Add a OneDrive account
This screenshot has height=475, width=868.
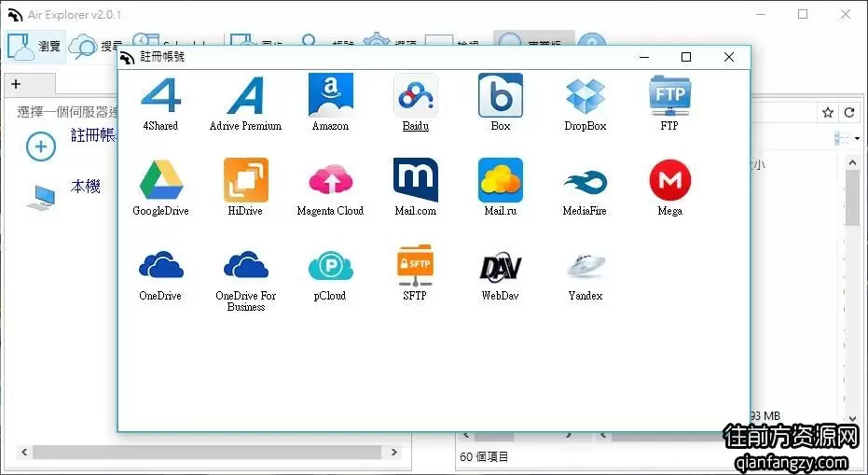click(x=160, y=274)
